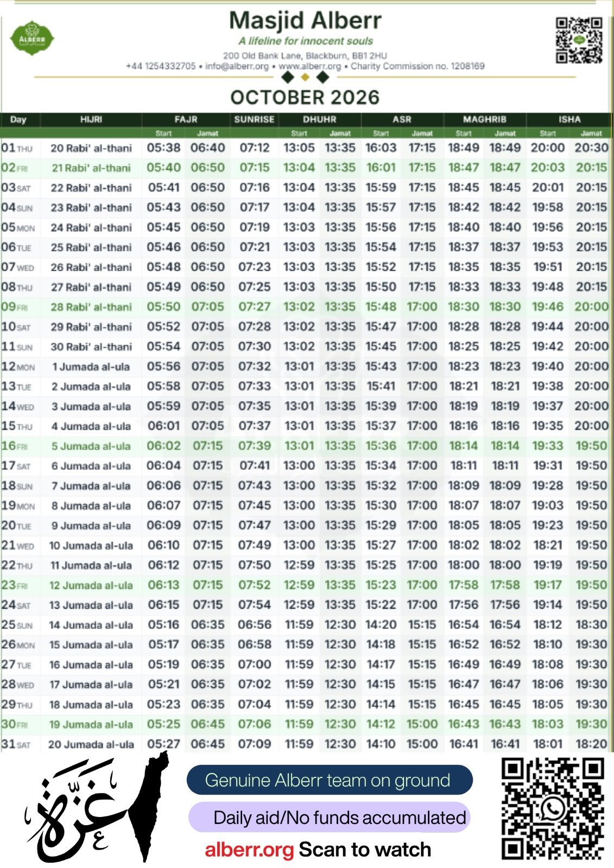Image resolution: width=614 pixels, height=868 pixels.
Task: Click the 'OCTOBER 2026' heading
Action: click(x=305, y=97)
